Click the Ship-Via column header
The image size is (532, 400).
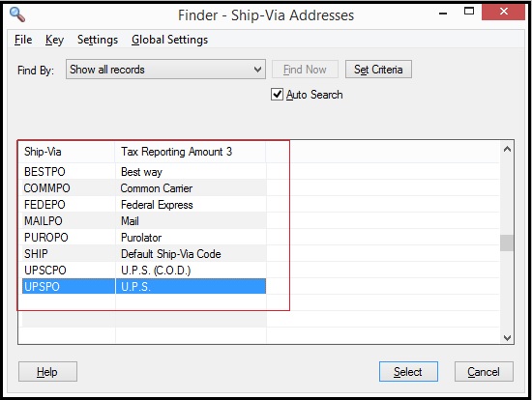click(x=69, y=152)
